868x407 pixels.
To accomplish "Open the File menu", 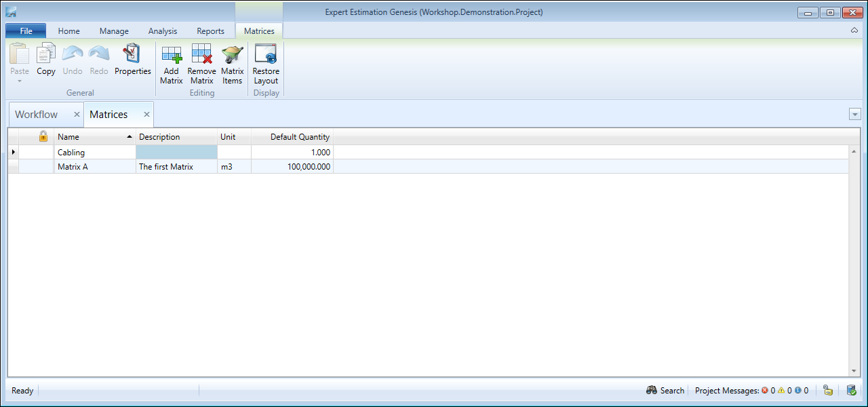I will [26, 31].
